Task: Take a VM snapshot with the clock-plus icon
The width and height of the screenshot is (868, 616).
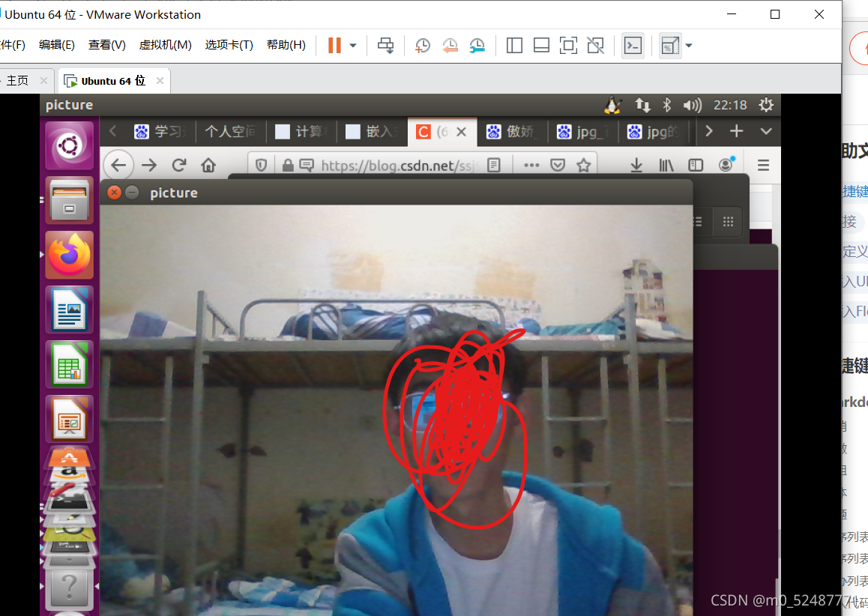Action: pos(422,46)
